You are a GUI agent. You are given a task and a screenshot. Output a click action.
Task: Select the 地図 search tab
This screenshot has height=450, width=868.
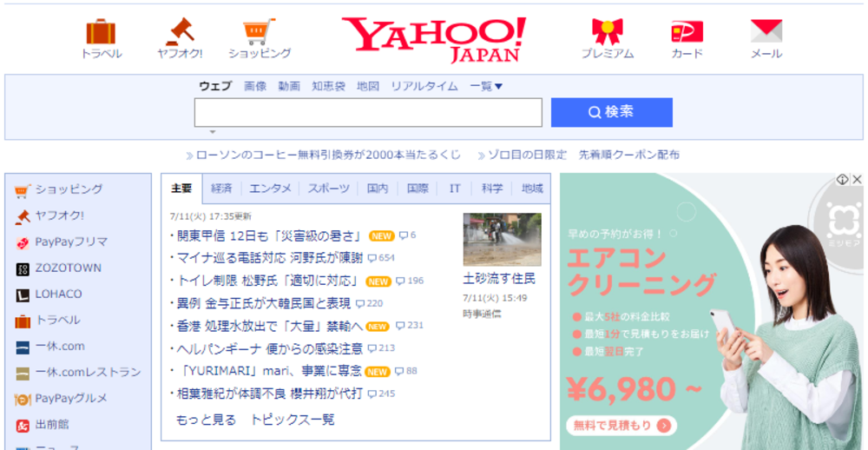pos(368,87)
